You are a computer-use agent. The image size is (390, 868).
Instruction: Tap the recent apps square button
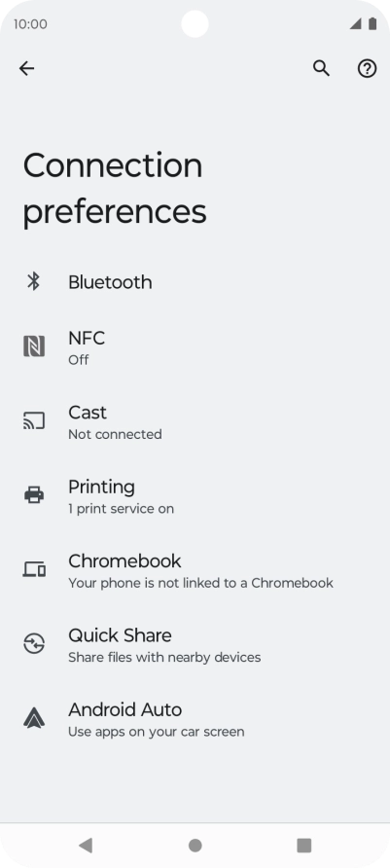pyautogui.click(x=304, y=846)
